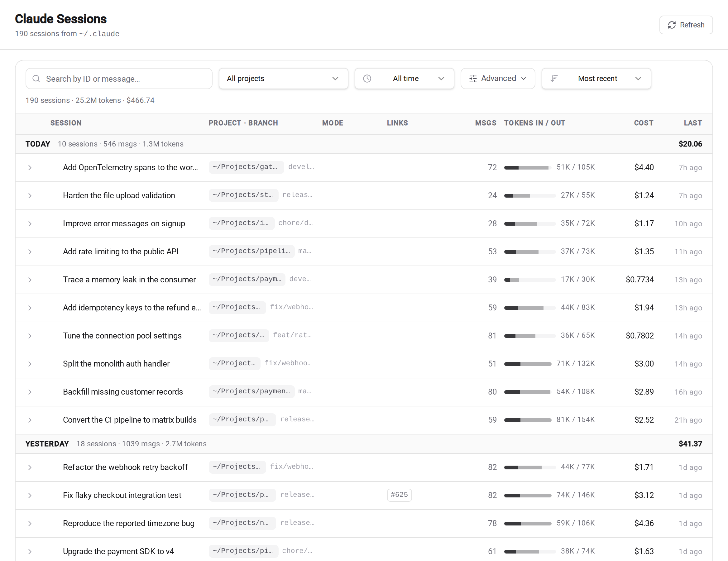Open the Most recent sort dropdown
Screen dimensions: 728x561
click(x=596, y=79)
